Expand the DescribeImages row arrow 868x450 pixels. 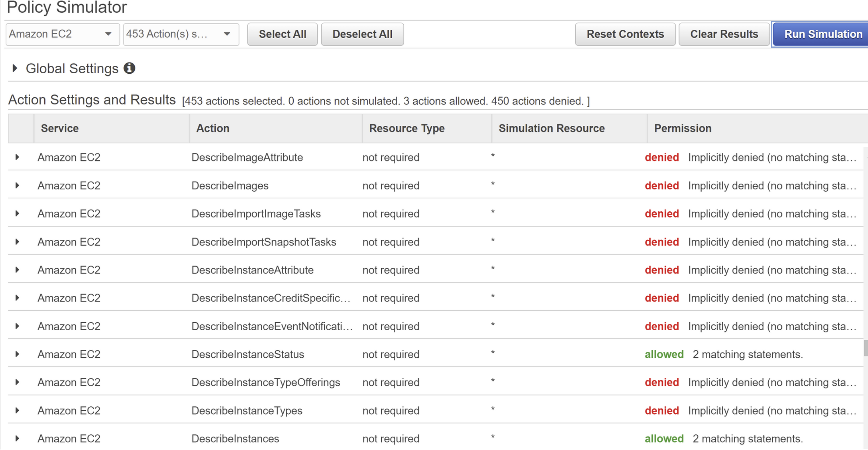pyautogui.click(x=17, y=186)
